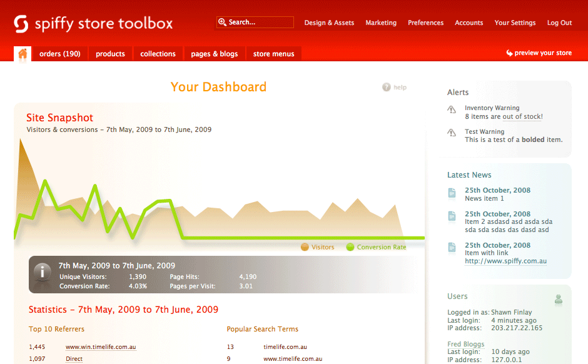
Task: Click the Pages per Visit value 3.01
Action: coord(246,286)
